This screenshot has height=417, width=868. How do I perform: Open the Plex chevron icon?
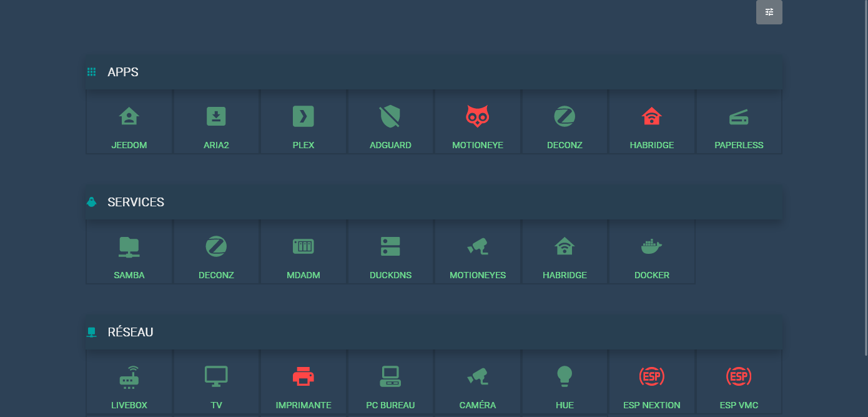pos(303,116)
